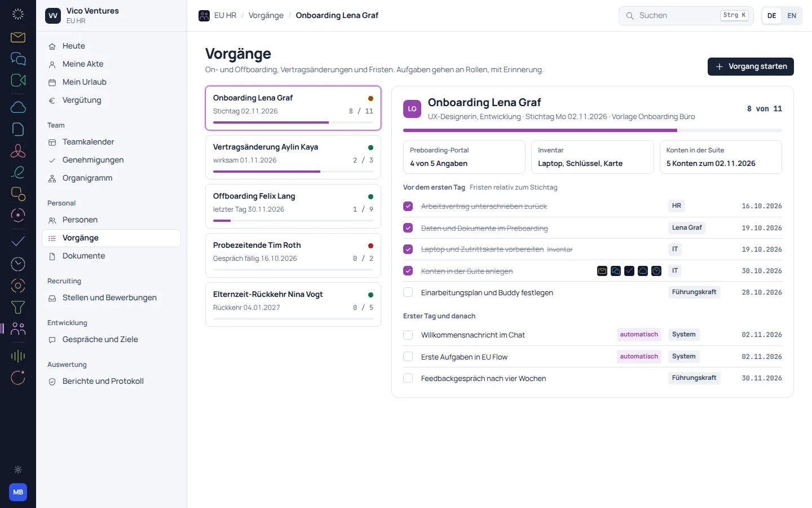Open the video camera app in left rail
Screen dimensions: 812x508
tap(18, 80)
